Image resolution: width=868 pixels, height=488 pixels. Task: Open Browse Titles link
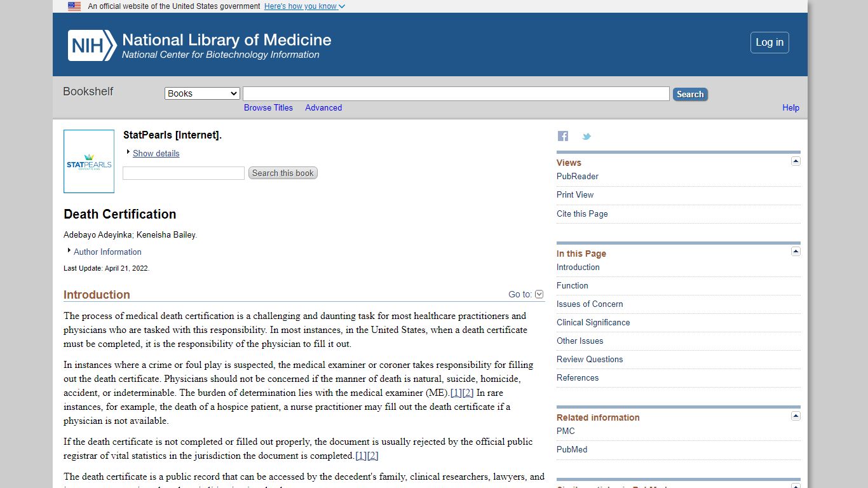(x=268, y=107)
